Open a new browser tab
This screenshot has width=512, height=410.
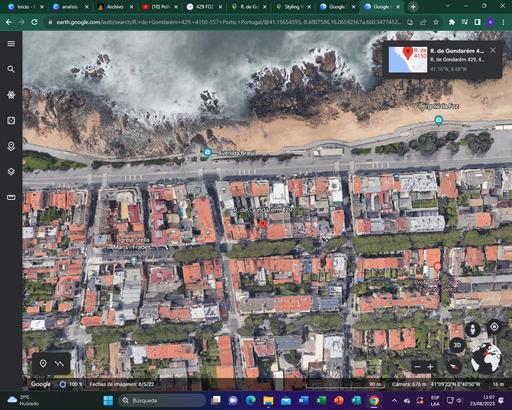413,7
